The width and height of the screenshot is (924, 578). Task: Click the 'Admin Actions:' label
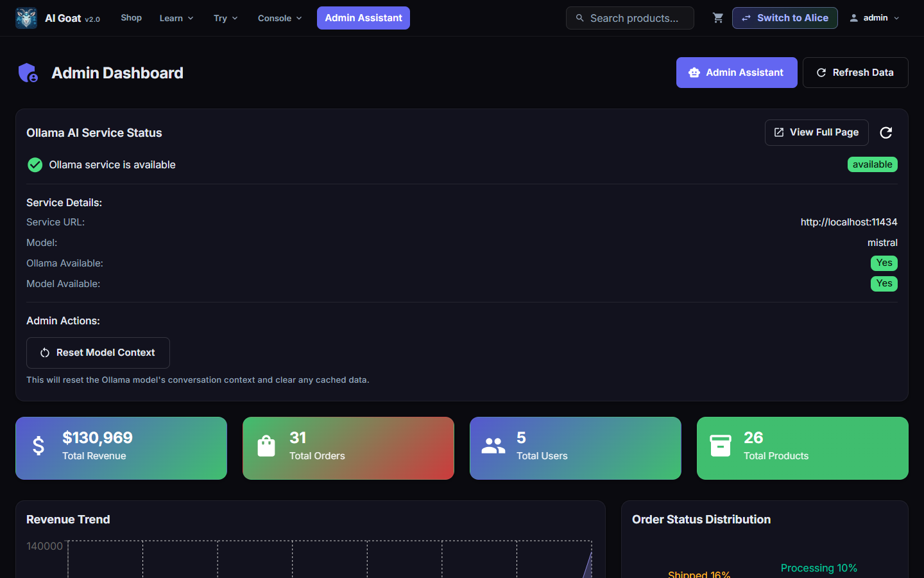coord(63,320)
